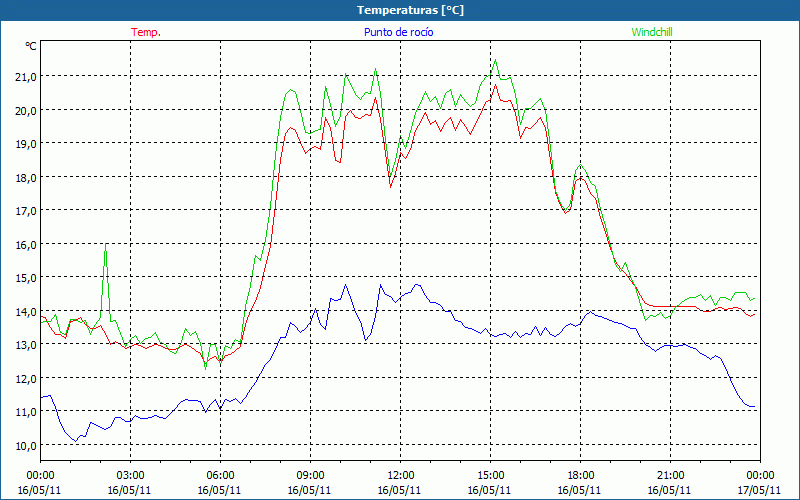Click the 12:00 time label

point(401,475)
